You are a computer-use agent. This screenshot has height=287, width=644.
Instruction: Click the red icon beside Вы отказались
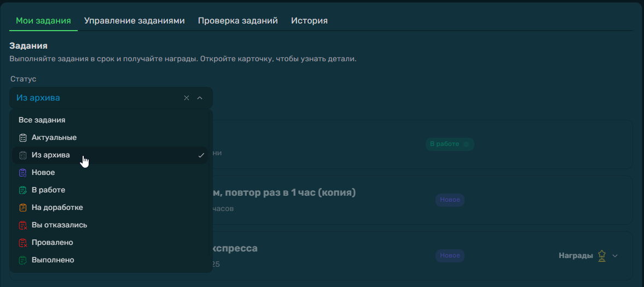pos(22,225)
